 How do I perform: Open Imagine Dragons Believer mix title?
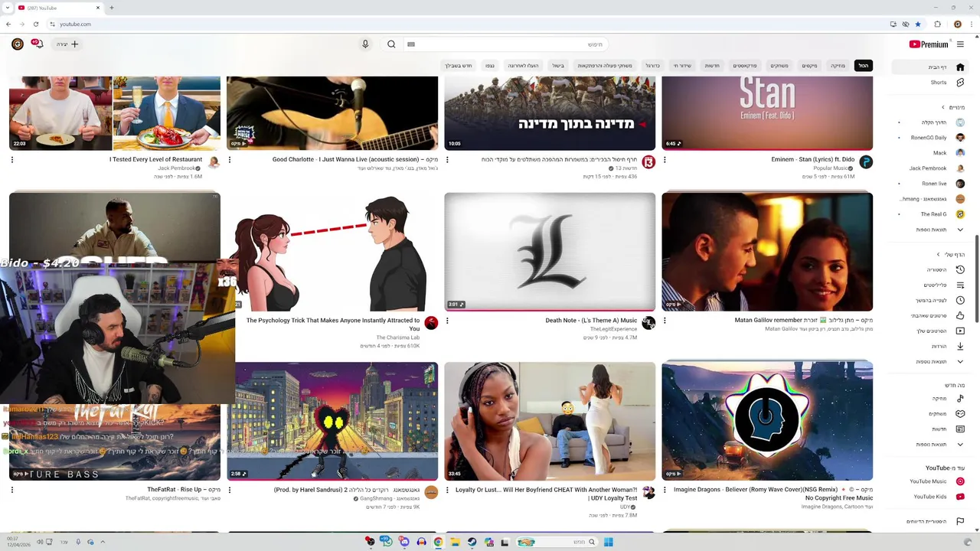[x=772, y=494]
